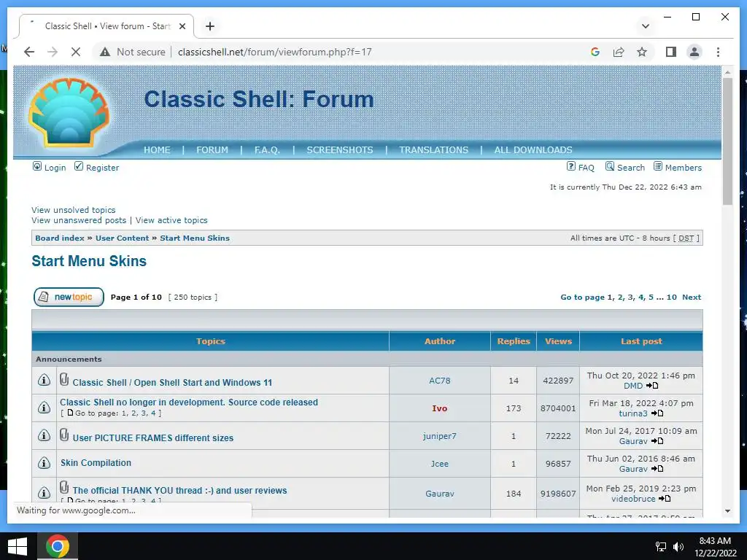Jump to latest post by turina3
747x560 pixels.
pos(657,413)
